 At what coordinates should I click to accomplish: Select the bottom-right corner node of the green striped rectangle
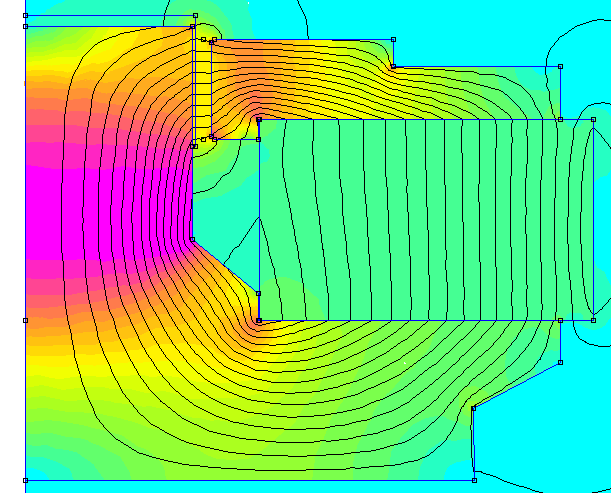(593, 320)
